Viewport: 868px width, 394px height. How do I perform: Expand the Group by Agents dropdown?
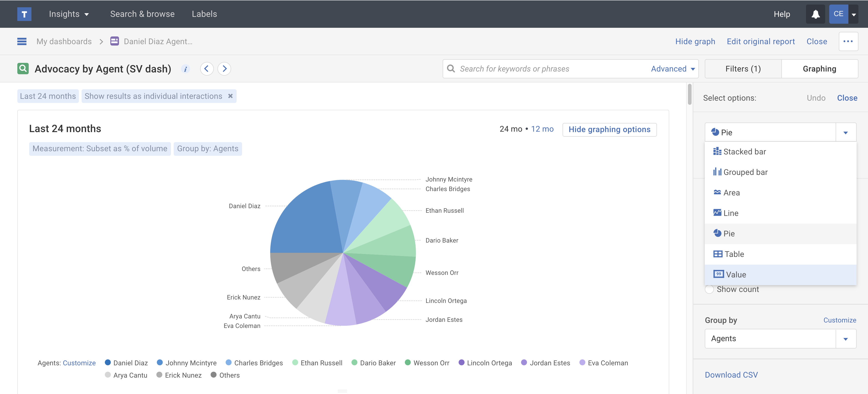point(845,339)
